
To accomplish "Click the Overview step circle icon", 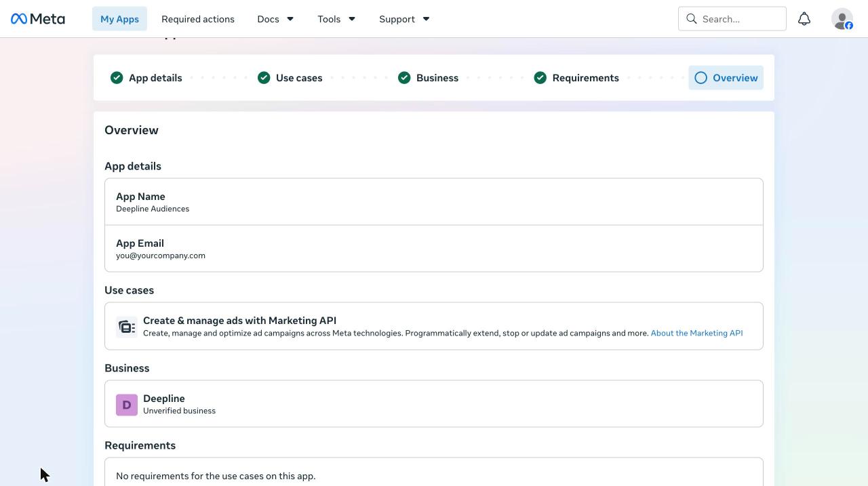I will pyautogui.click(x=701, y=78).
